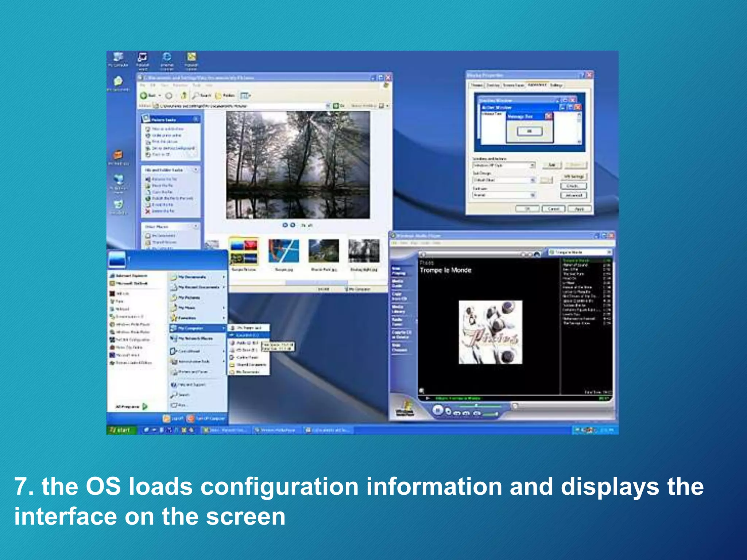Open File menu in Explorer window
The width and height of the screenshot is (747, 560).
click(143, 85)
